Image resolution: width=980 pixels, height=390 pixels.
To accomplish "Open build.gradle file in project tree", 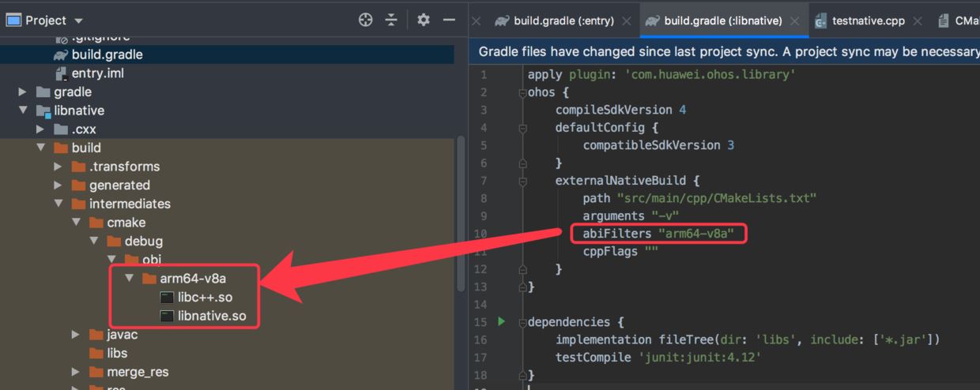I will coord(107,54).
